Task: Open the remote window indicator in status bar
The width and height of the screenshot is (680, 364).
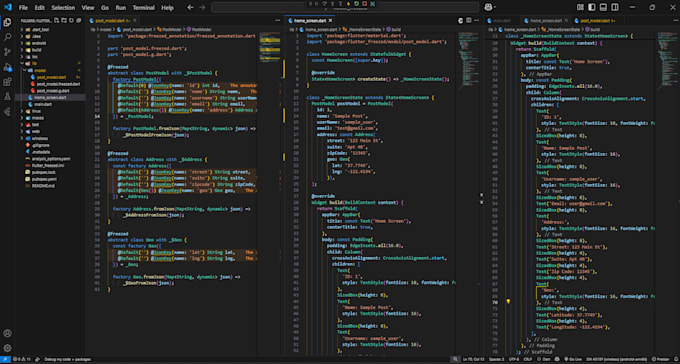Action: pyautogui.click(x=5, y=359)
